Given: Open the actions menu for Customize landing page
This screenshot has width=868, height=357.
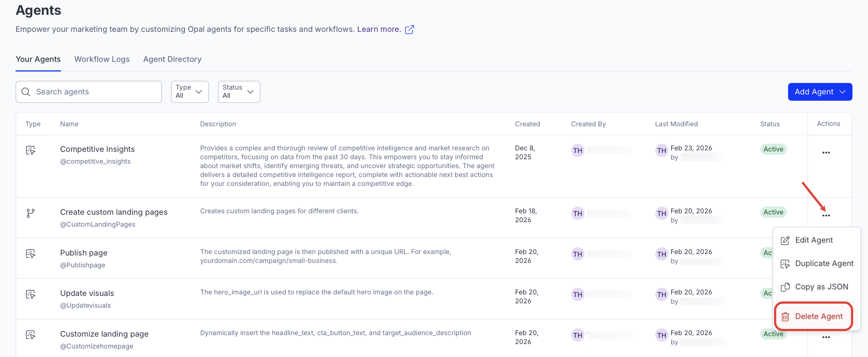Looking at the screenshot, I should [826, 337].
